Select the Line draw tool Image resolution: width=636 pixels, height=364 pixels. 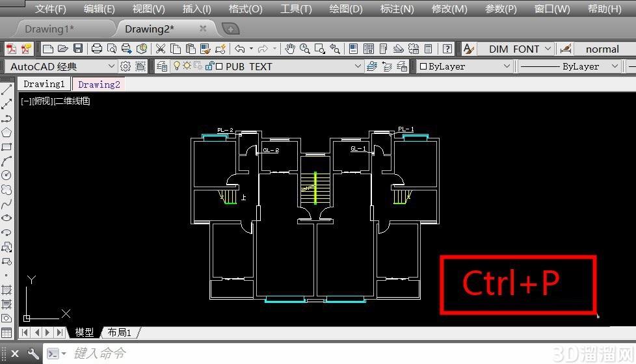[7, 90]
